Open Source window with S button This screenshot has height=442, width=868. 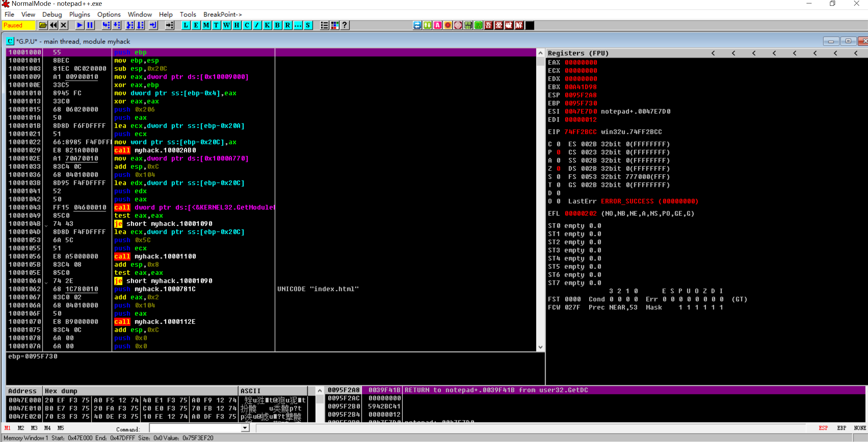coord(308,25)
